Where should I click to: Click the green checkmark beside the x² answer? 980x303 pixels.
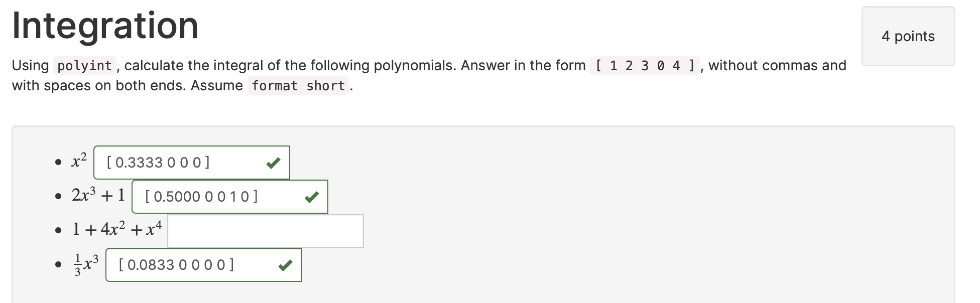click(274, 162)
